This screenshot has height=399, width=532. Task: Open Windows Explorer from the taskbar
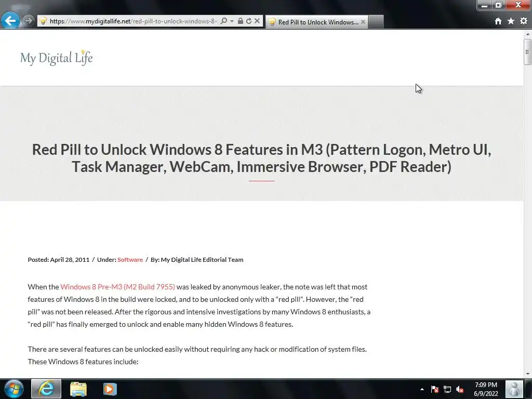coord(78,389)
